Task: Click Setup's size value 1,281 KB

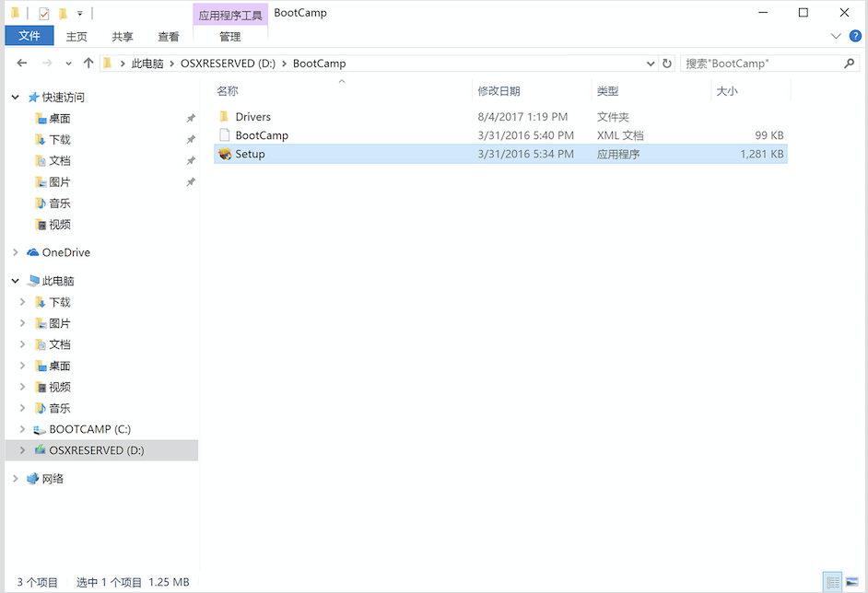Action: point(762,154)
